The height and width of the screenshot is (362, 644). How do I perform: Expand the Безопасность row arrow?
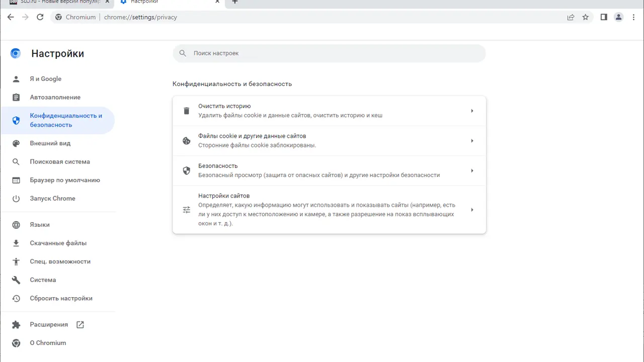(472, 171)
